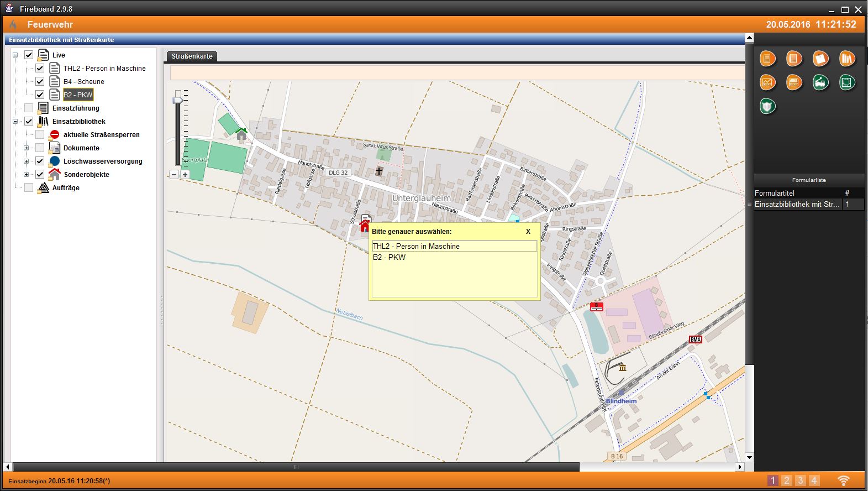Click the green square grid icon
This screenshot has width=868, height=491.
847,82
